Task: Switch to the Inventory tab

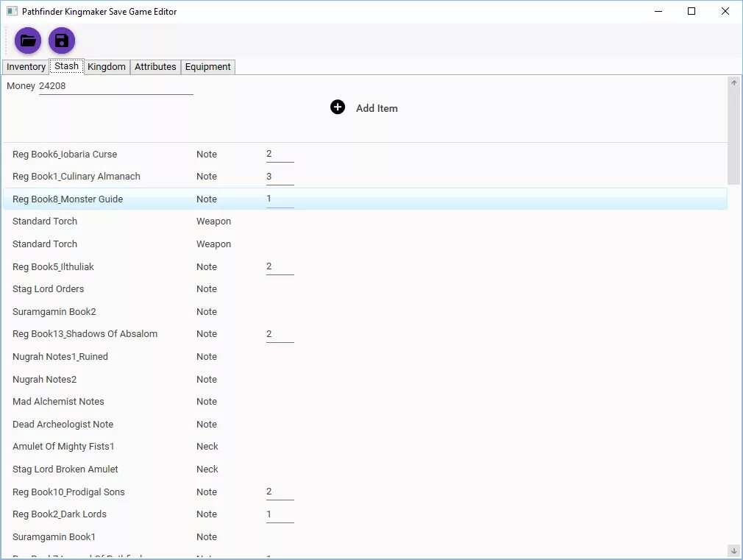Action: coord(26,67)
